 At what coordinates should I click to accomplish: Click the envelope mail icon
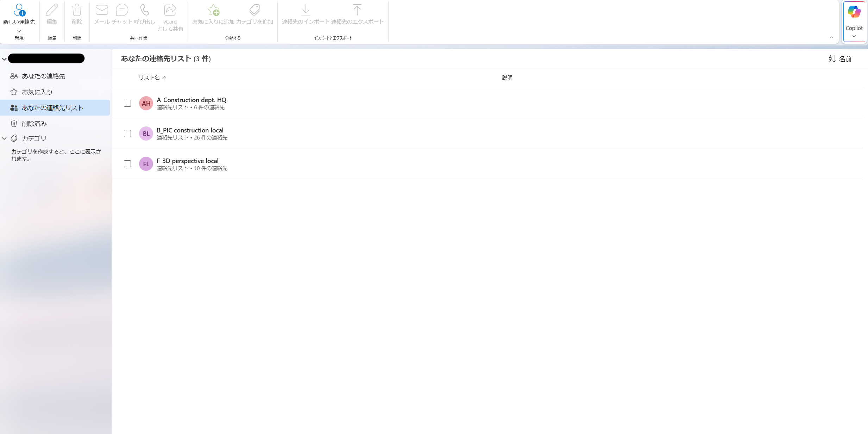[x=102, y=10]
